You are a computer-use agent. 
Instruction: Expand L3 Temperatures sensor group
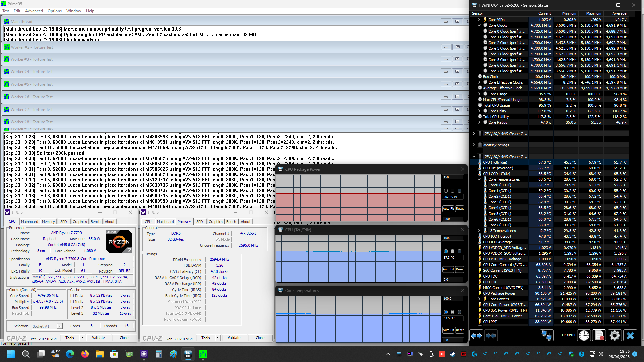(x=479, y=231)
